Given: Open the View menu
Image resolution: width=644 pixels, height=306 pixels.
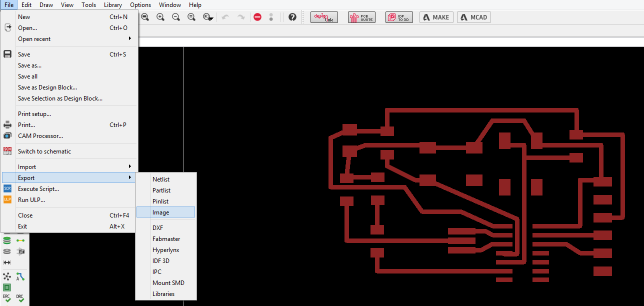Looking at the screenshot, I should [67, 5].
